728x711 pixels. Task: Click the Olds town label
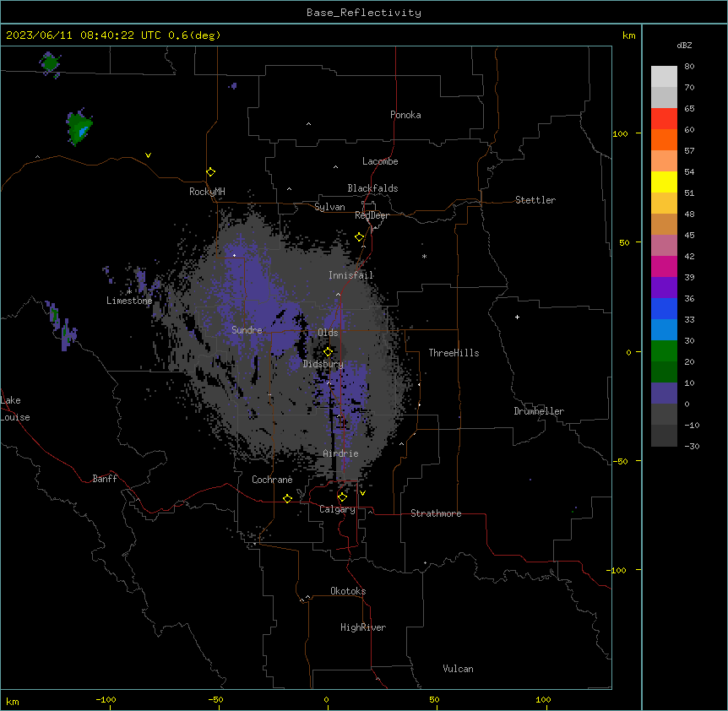point(328,333)
